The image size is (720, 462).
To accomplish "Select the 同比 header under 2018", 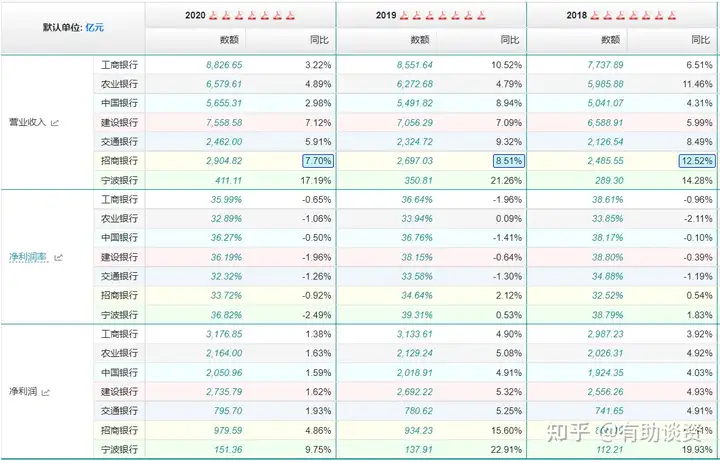I will pyautogui.click(x=701, y=40).
